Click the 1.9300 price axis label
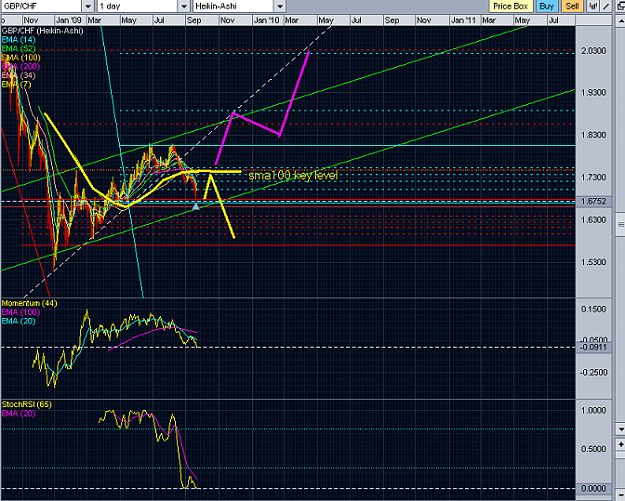The image size is (625, 501). coord(594,92)
